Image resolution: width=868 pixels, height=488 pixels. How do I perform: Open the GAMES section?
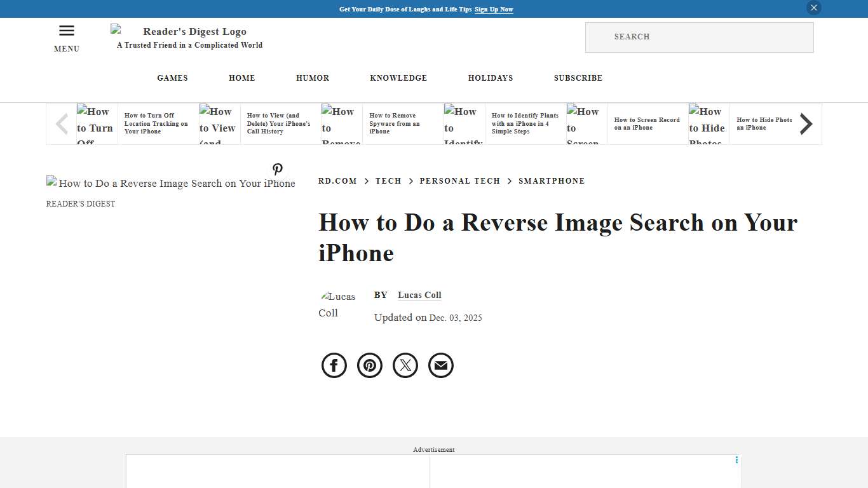click(172, 78)
